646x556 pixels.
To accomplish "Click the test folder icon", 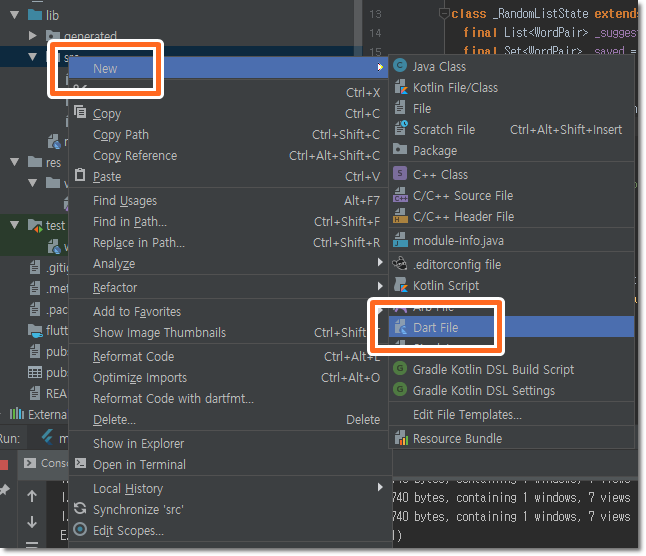I will (x=35, y=225).
